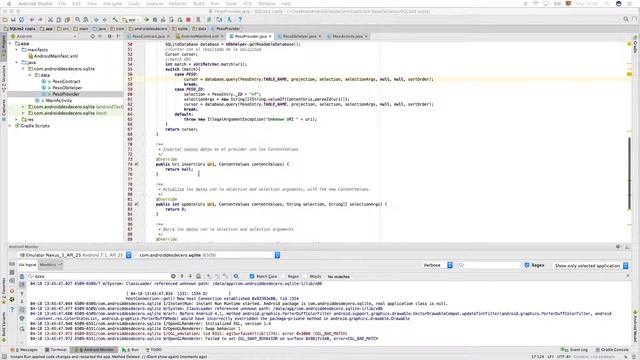Click the UTF-8 encoding in status bar

tap(564, 357)
